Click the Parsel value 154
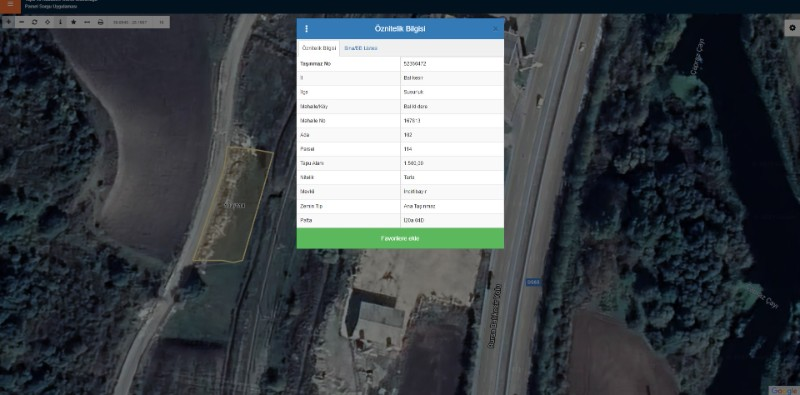 pyautogui.click(x=407, y=149)
